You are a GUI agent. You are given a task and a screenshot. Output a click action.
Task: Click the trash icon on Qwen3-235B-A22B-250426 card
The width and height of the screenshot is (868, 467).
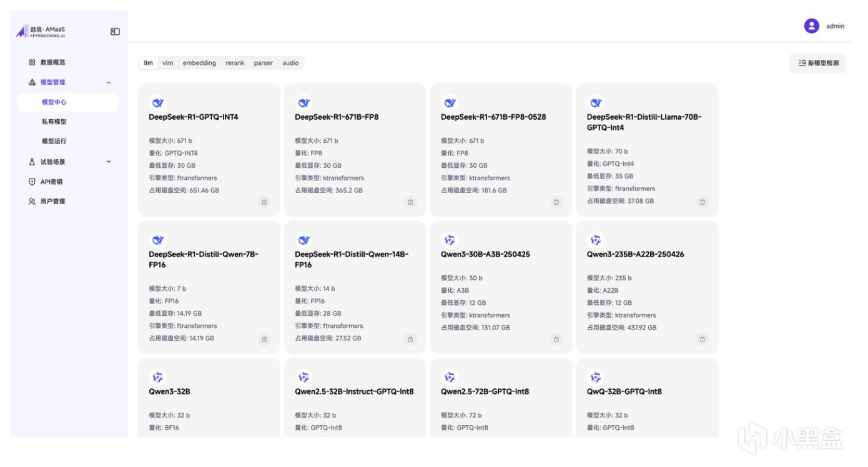(x=703, y=340)
